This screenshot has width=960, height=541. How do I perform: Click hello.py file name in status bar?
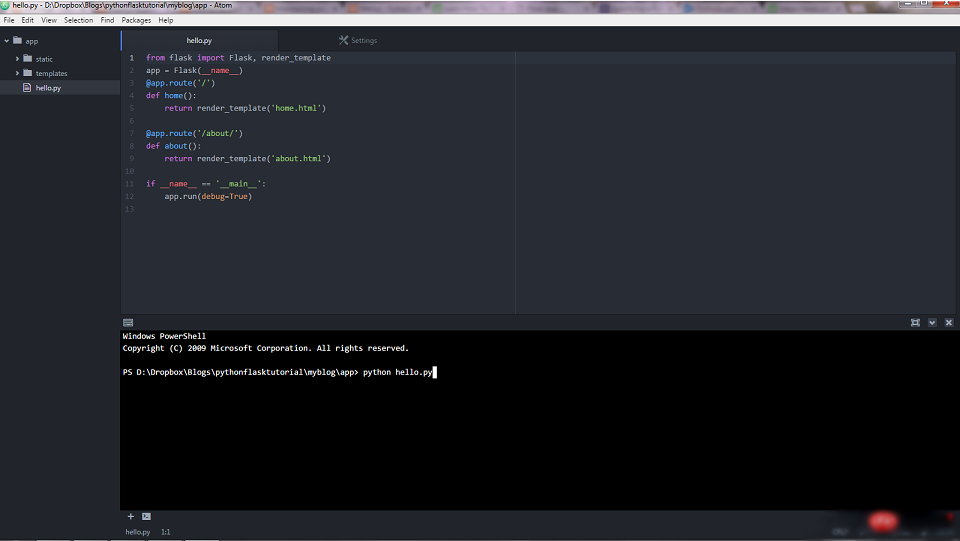(138, 532)
